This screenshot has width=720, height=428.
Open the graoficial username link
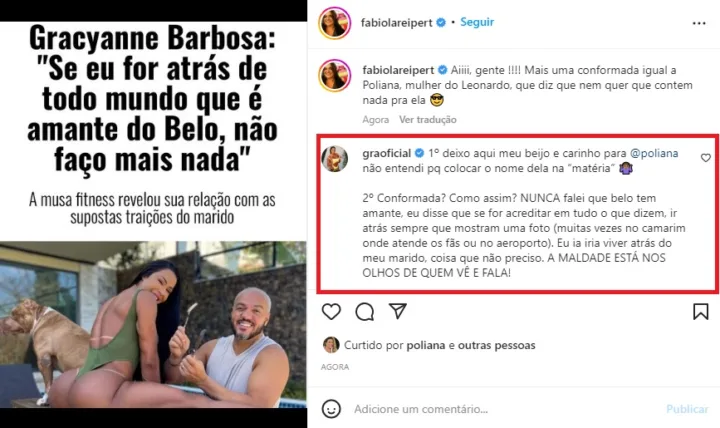[387, 153]
